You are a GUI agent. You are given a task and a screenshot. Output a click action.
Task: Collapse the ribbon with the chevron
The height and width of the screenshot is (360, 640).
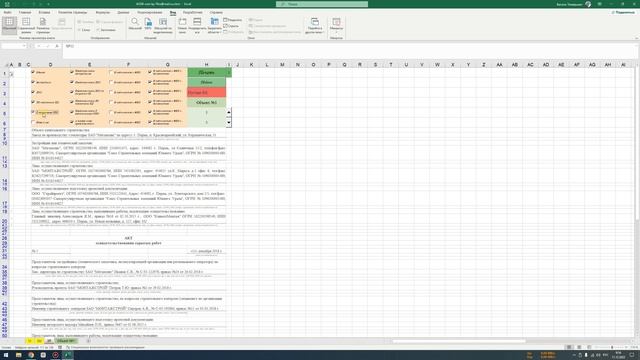point(636,38)
